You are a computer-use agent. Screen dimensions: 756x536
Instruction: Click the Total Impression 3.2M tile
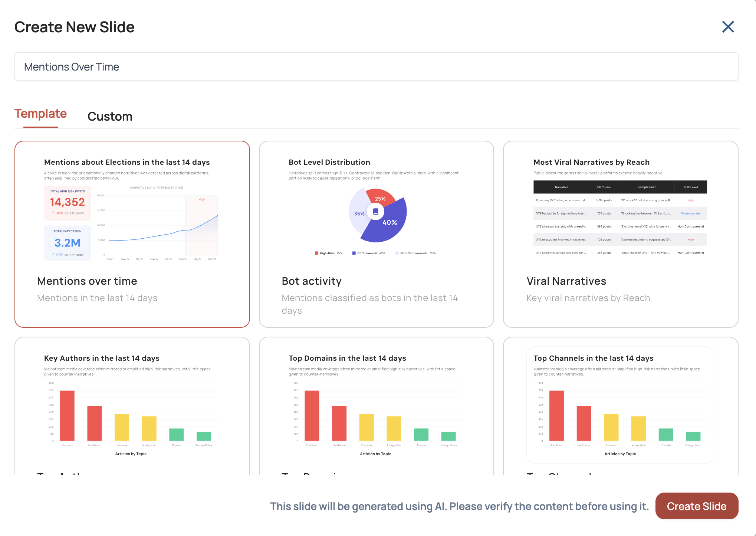[x=68, y=243]
